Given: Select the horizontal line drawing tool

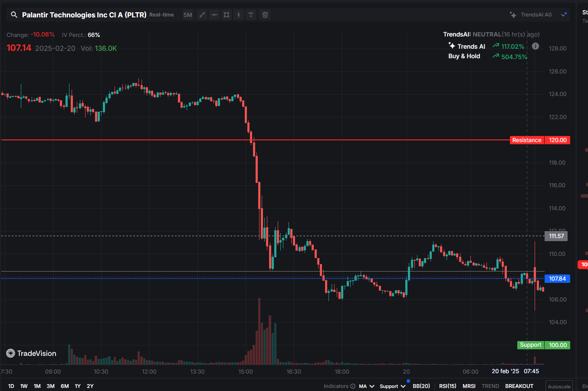Looking at the screenshot, I should 214,15.
